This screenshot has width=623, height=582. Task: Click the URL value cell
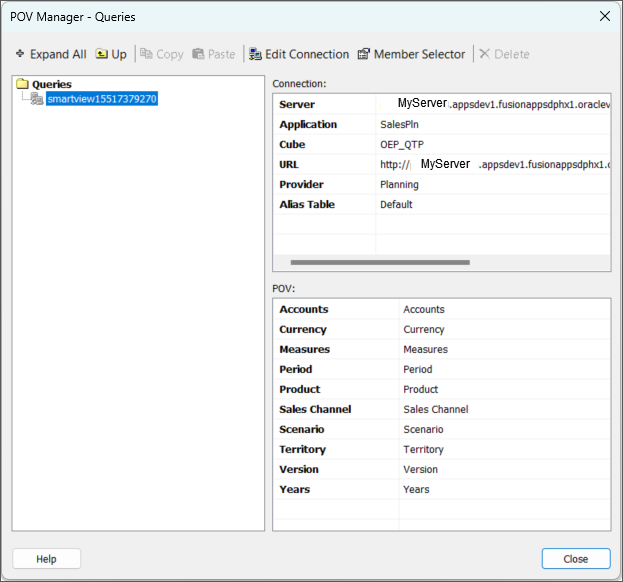(493, 164)
